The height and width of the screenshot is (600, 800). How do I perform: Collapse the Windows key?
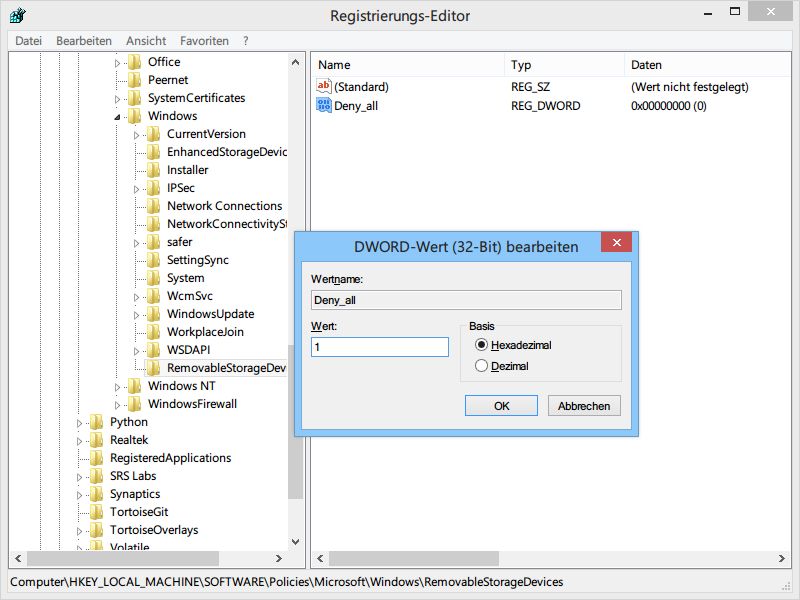click(117, 117)
